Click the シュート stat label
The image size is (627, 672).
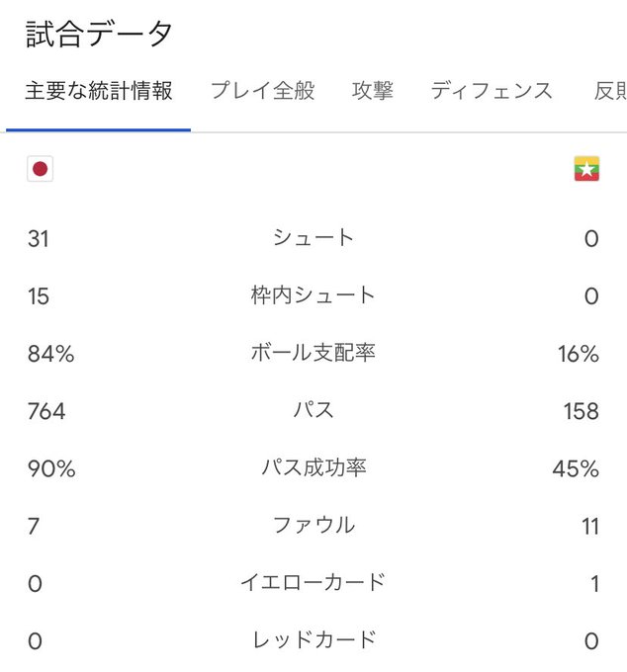tap(313, 238)
